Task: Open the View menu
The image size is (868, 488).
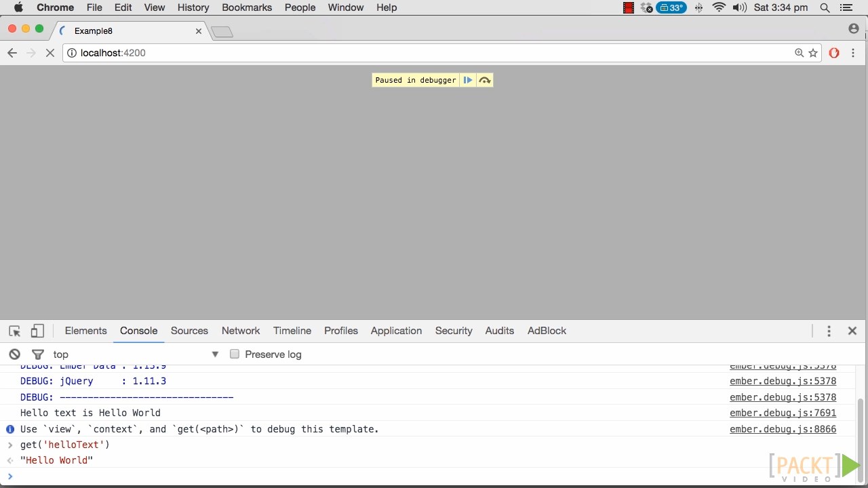Action: coord(155,7)
